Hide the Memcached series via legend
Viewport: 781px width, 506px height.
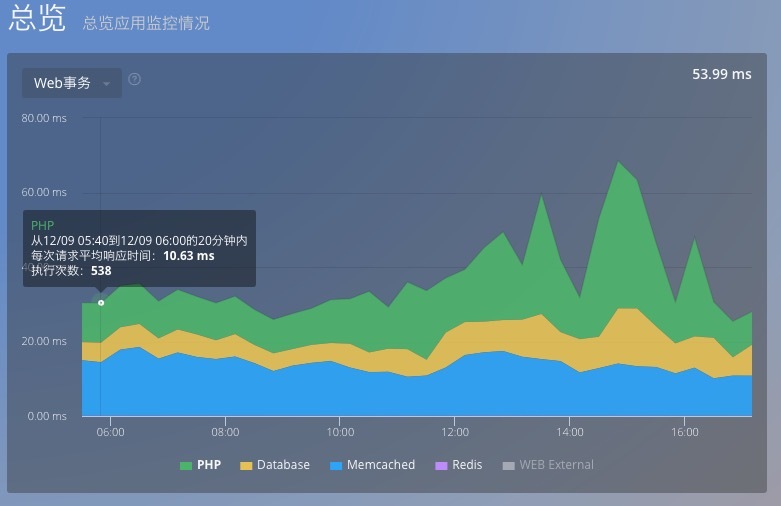click(x=380, y=465)
